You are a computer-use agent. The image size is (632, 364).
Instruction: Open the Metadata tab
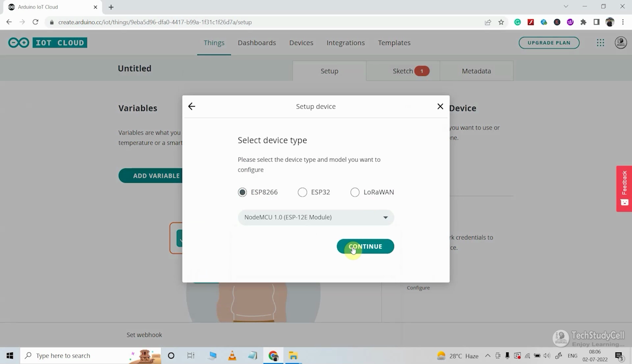pyautogui.click(x=476, y=71)
